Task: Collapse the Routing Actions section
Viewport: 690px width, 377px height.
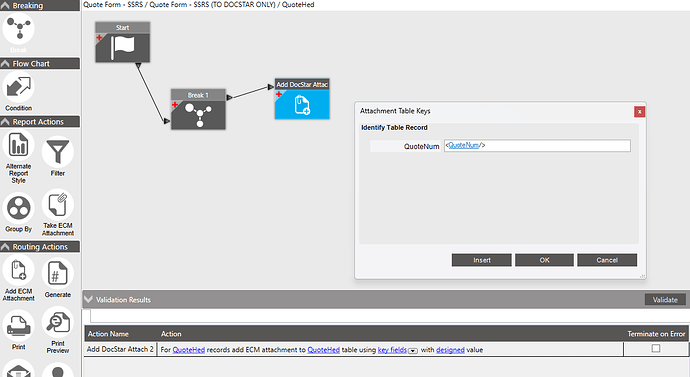Action: coord(5,247)
